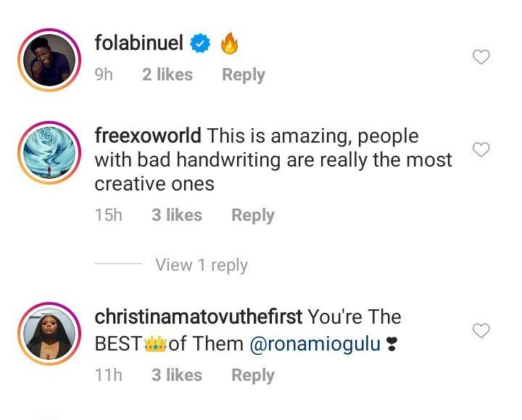
Task: Open folabinuel username link
Action: click(x=138, y=43)
